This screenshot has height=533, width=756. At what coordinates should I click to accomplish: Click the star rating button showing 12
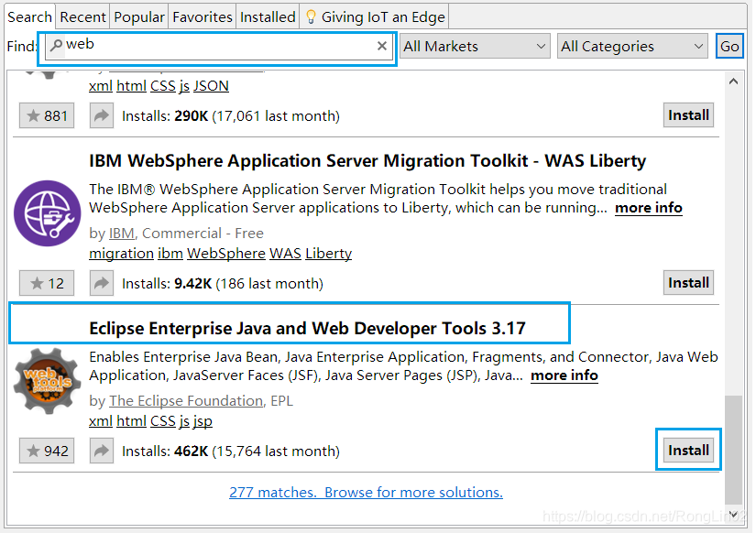pyautogui.click(x=47, y=283)
